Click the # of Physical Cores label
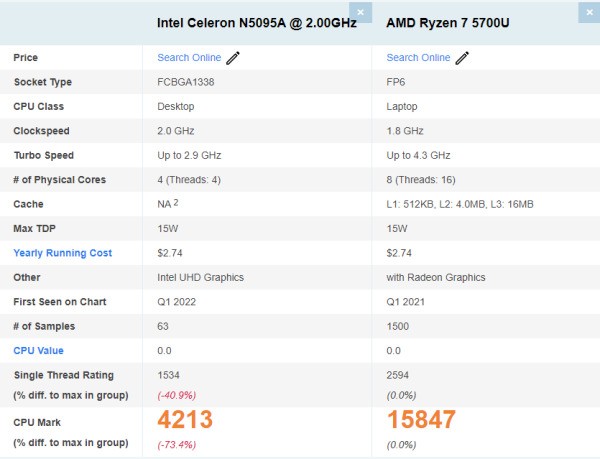 click(59, 180)
